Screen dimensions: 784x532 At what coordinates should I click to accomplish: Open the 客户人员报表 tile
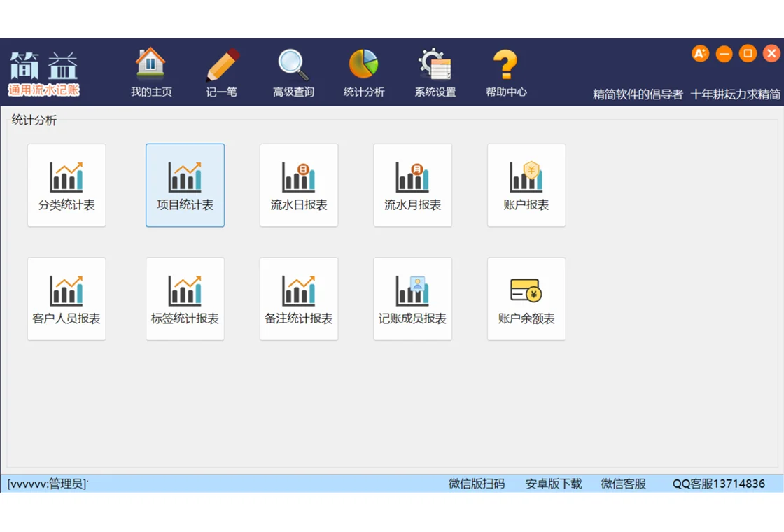coord(66,299)
